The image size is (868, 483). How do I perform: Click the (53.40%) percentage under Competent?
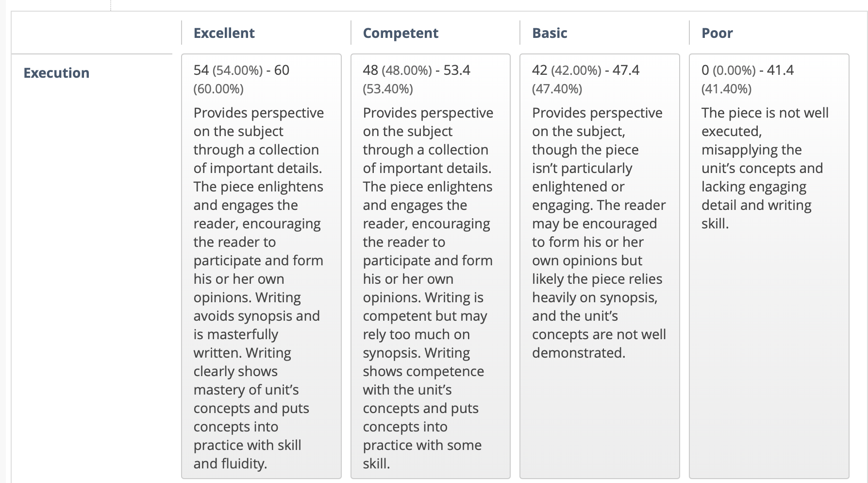(388, 89)
